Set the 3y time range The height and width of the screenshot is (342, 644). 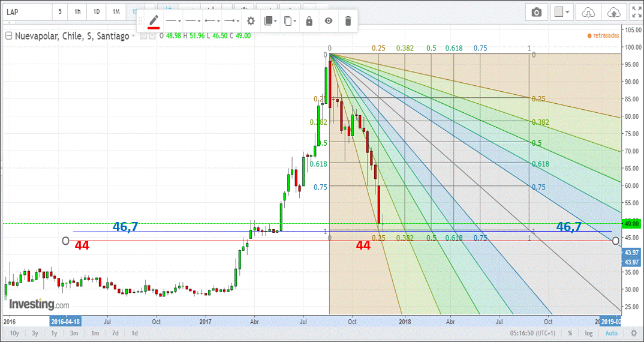pyautogui.click(x=35, y=334)
